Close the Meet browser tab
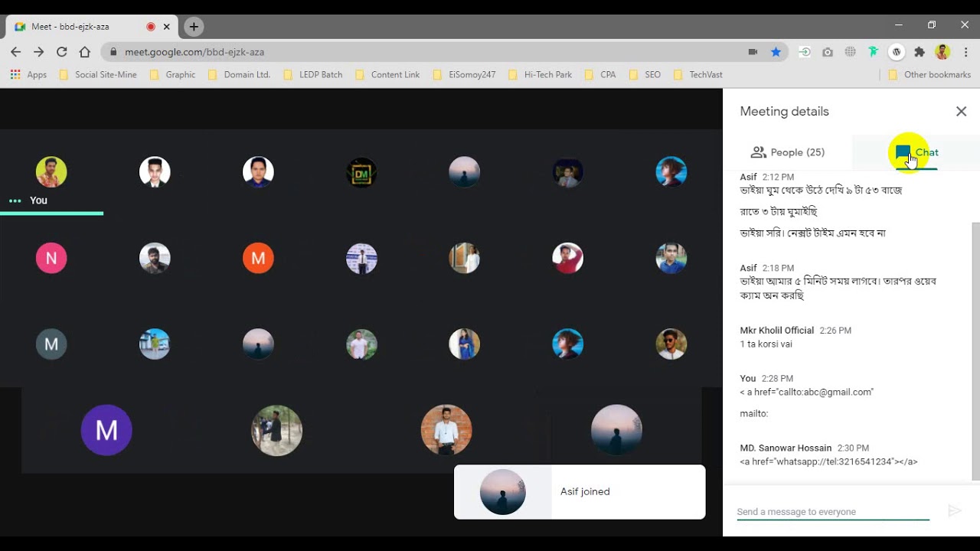The image size is (980, 551). (x=167, y=27)
